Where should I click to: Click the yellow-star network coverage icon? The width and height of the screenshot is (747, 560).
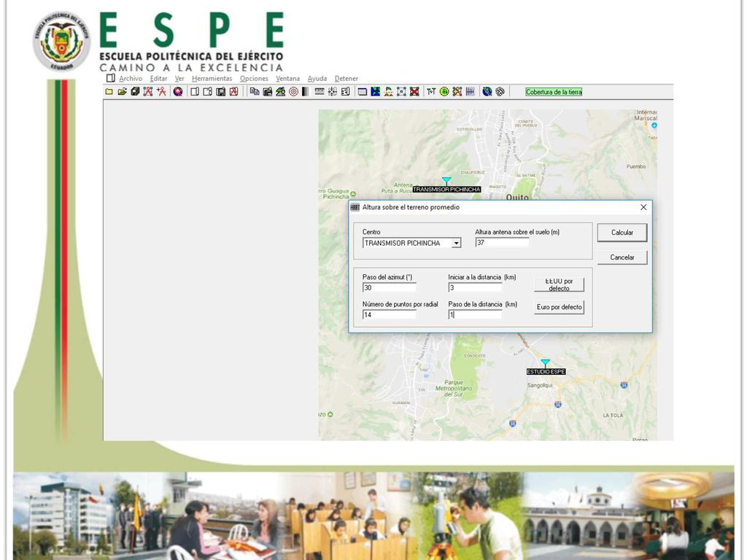pos(457,91)
